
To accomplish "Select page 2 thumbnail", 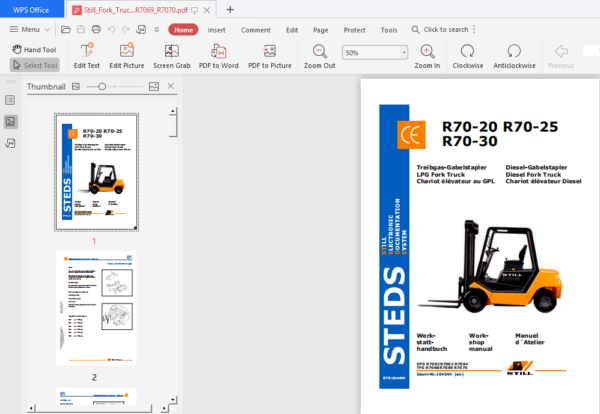I will (96, 308).
